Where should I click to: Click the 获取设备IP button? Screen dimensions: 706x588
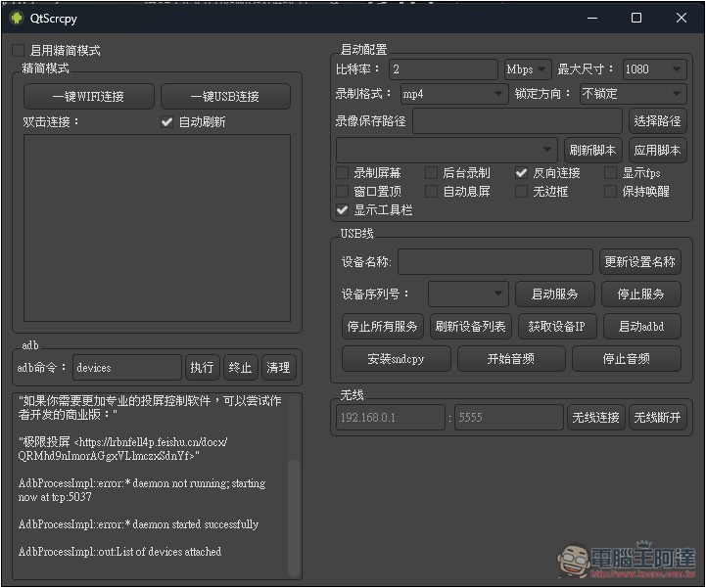(x=557, y=326)
